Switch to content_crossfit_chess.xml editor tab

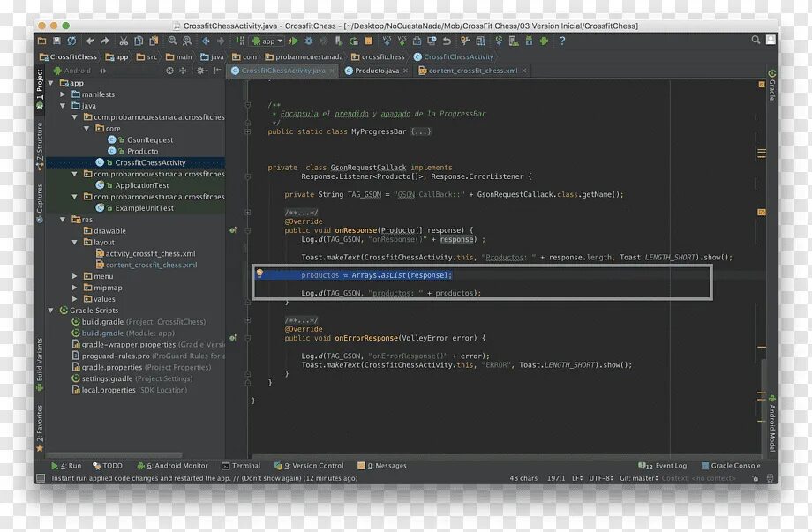(473, 71)
